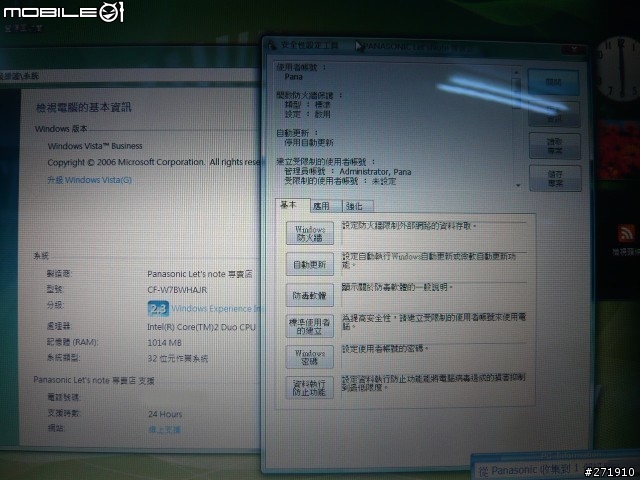Viewport: 640px width, 480px height.
Task: Click the Intel Core 2 Duo CPU text
Action: pos(202,327)
